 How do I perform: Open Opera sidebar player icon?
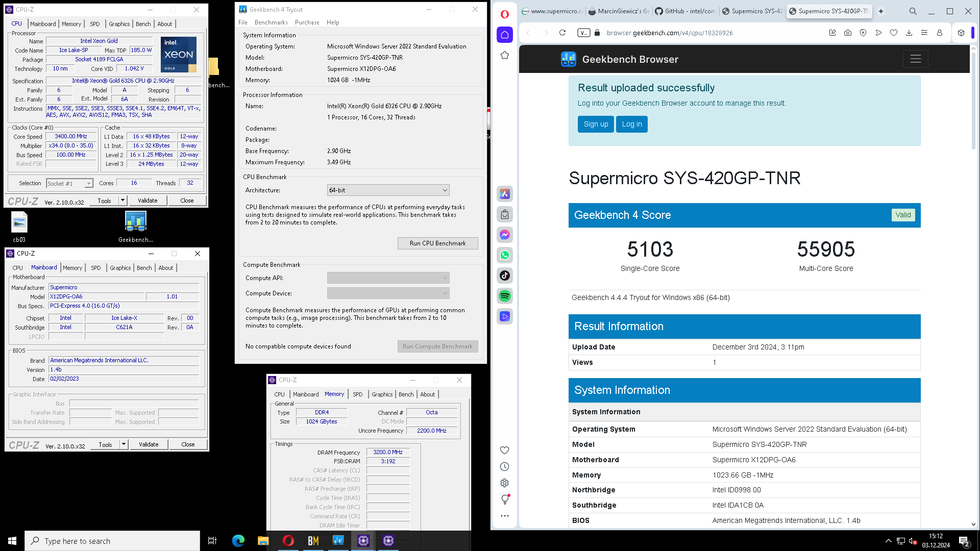505,316
